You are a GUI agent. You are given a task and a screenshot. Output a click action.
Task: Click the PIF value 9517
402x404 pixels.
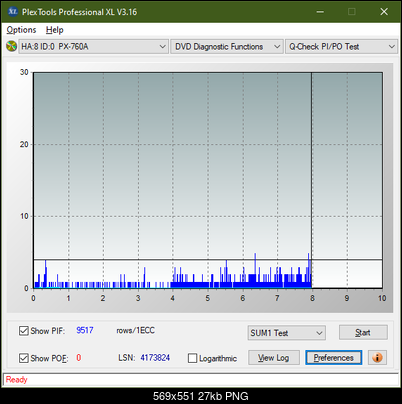[x=85, y=330]
